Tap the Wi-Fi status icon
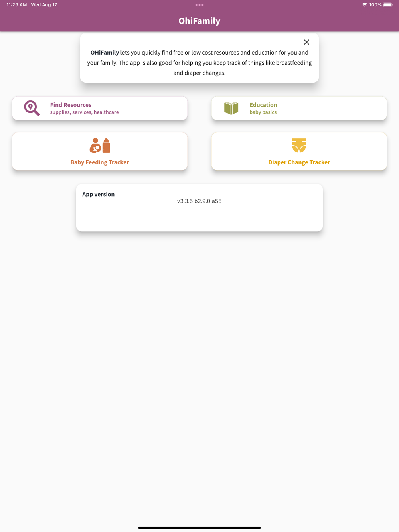 (365, 5)
